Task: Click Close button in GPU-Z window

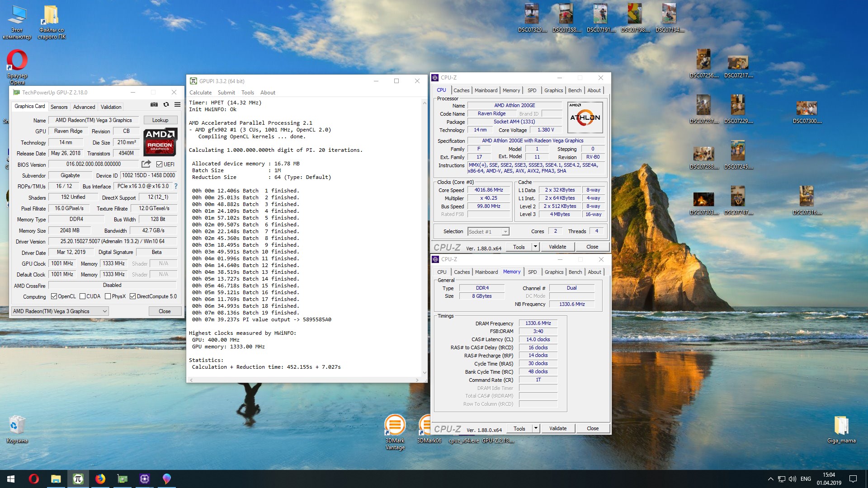Action: (165, 311)
